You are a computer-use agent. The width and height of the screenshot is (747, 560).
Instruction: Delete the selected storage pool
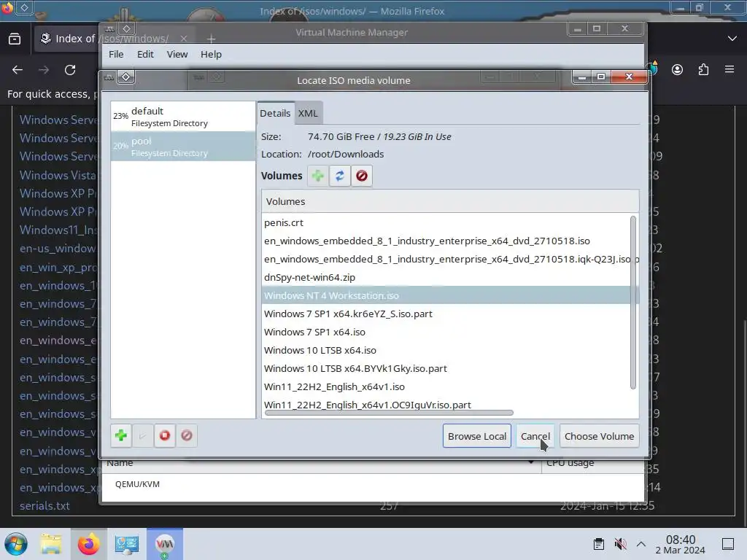click(187, 435)
